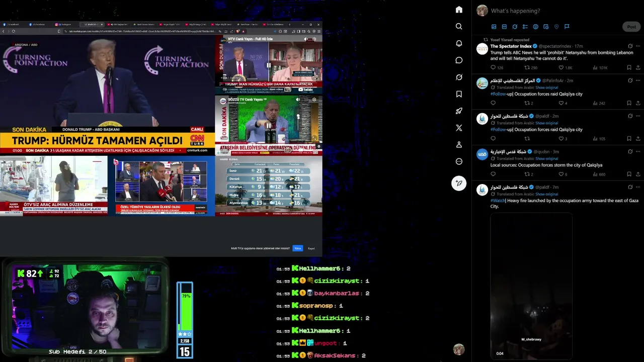Select the active Multi TV browser tab

pos(93,24)
